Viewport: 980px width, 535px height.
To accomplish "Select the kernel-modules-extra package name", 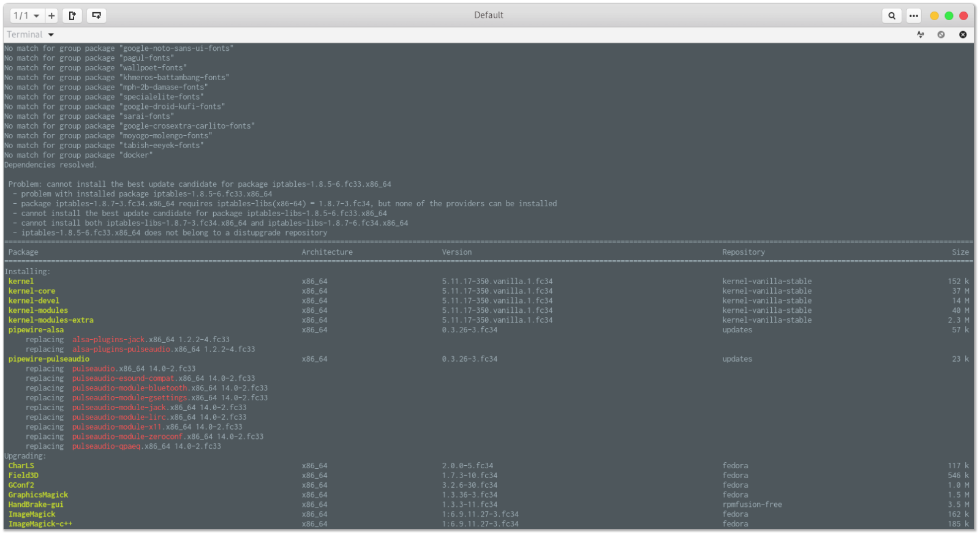I will (x=51, y=320).
